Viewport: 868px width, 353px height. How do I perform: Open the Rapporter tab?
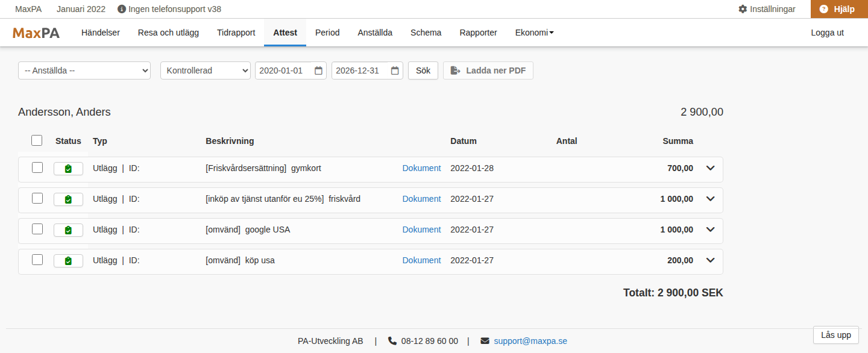478,33
